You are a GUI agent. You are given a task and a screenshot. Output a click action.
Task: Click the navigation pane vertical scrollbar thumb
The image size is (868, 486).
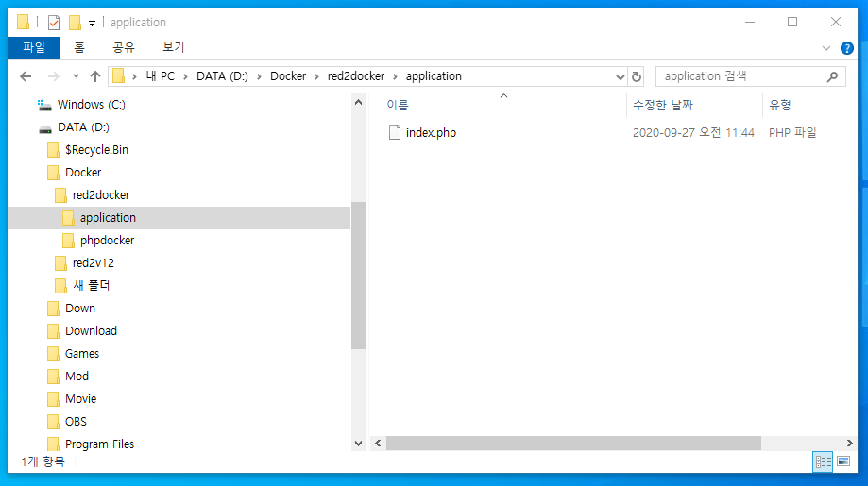point(358,276)
